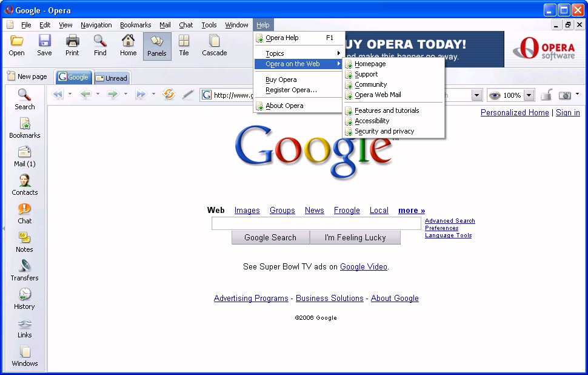
Task: Toggle the eye zoom view icon
Action: click(495, 95)
